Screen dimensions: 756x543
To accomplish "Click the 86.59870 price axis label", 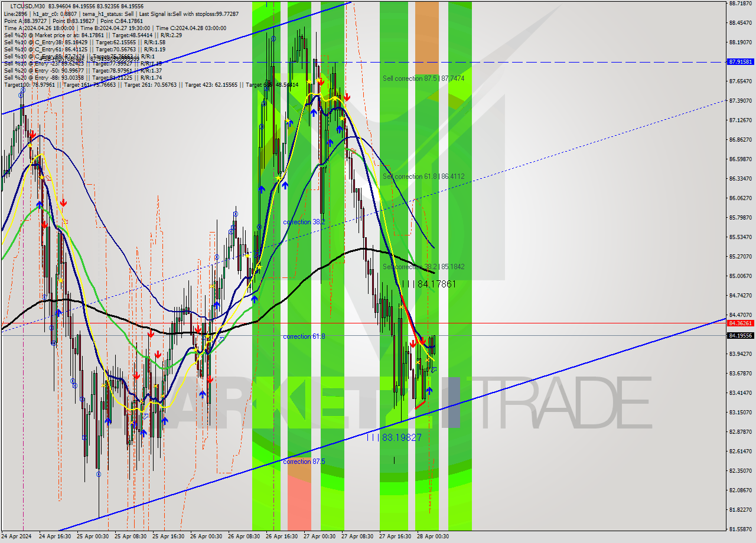I will click(740, 159).
